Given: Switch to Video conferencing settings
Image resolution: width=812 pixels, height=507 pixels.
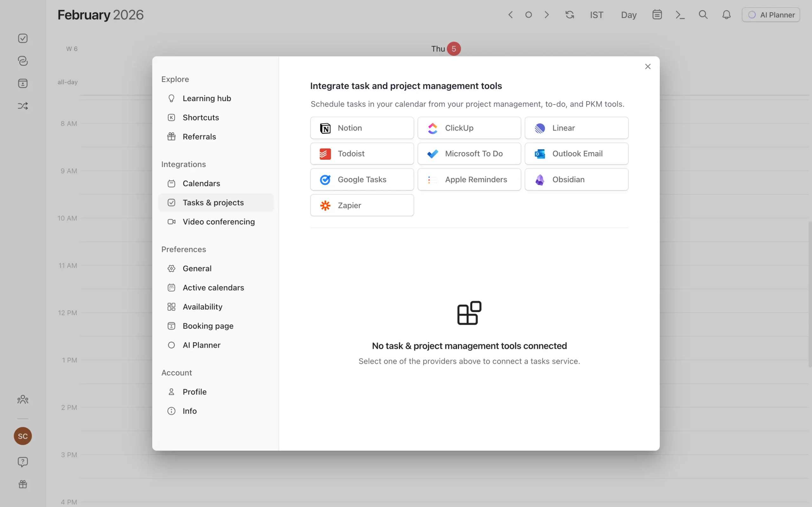Looking at the screenshot, I should pos(219,221).
